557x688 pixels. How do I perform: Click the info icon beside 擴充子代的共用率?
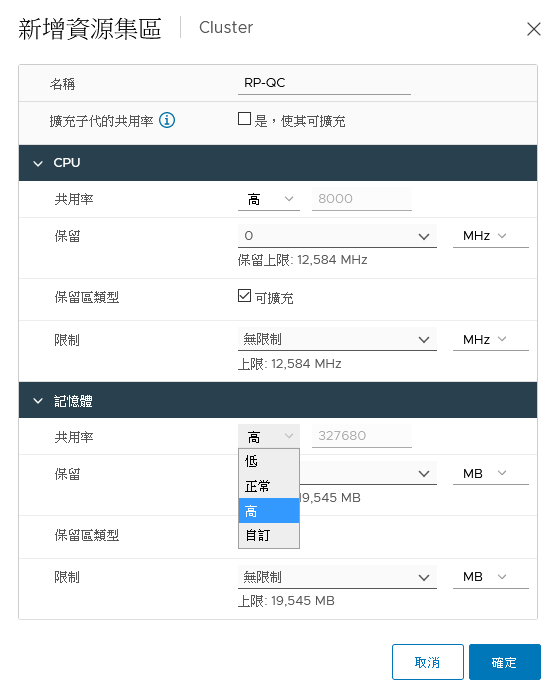(167, 120)
